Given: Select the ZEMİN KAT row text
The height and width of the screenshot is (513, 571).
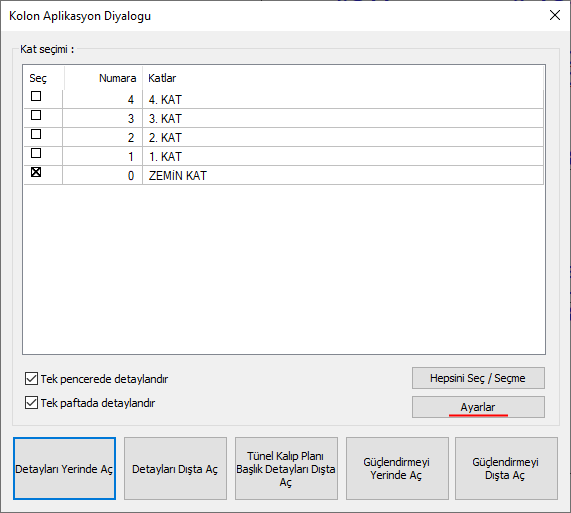Looking at the screenshot, I should point(178,176).
